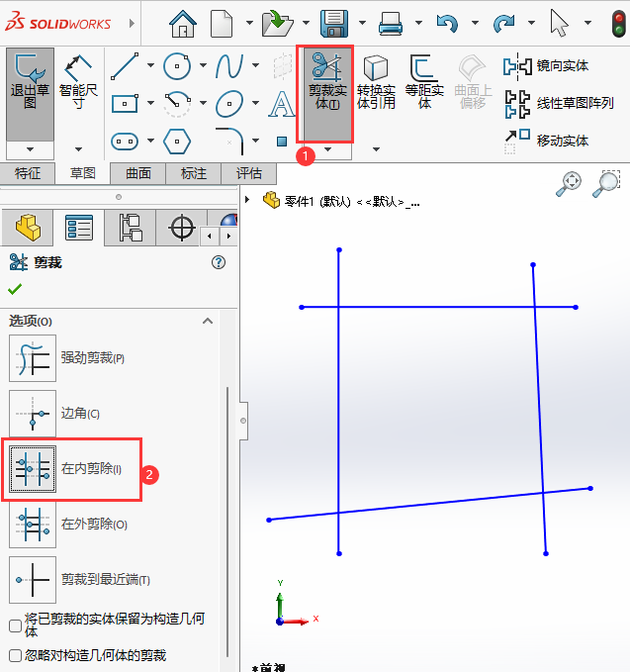Open dropdown next to Save icon
The image size is (630, 672).
pyautogui.click(x=362, y=23)
